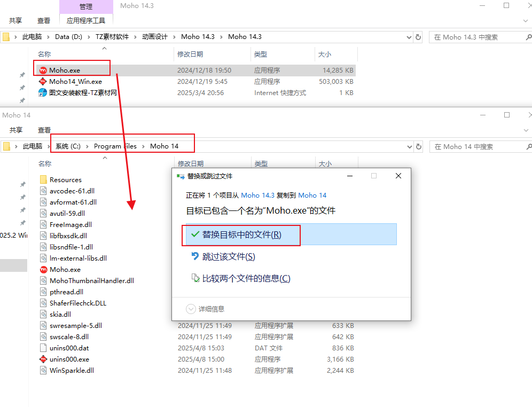
Task: Click the 管理 contextual tab
Action: point(86,7)
